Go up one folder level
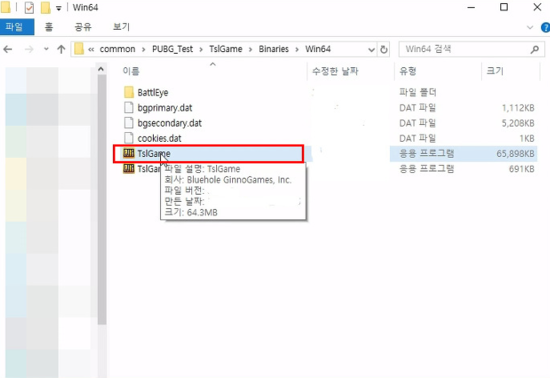This screenshot has height=378, width=550. tap(61, 49)
